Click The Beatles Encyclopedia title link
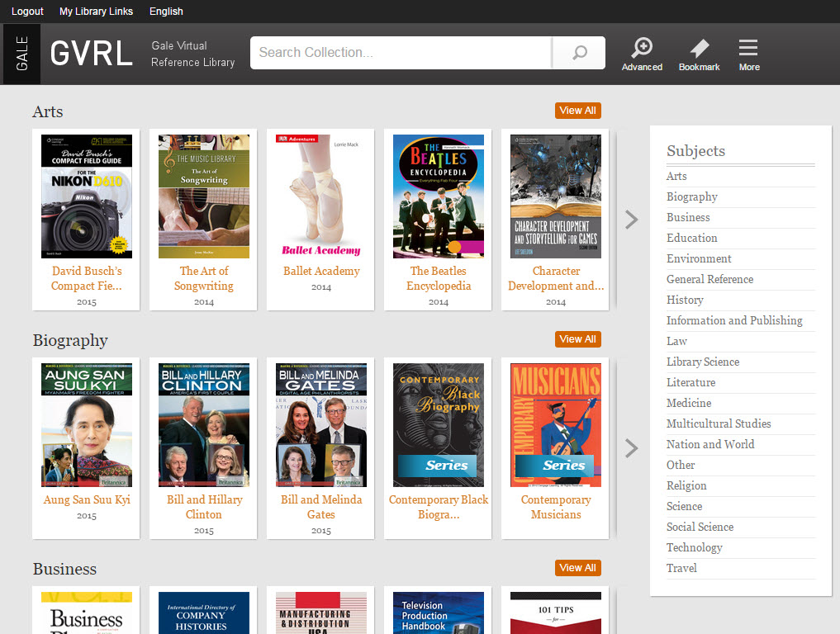This screenshot has width=840, height=634. pos(439,278)
